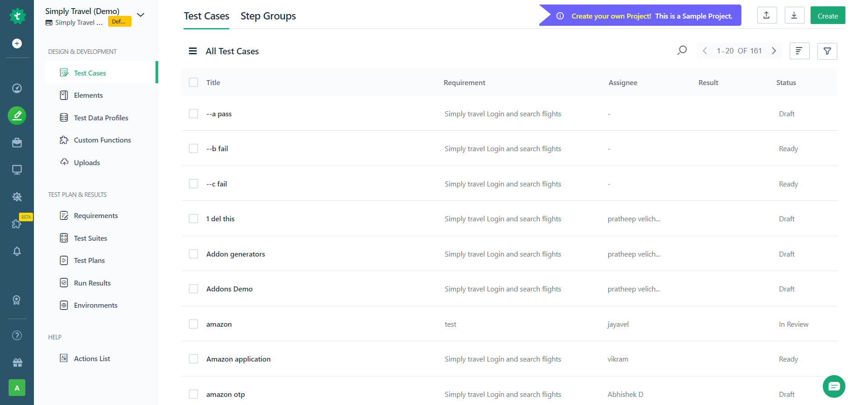Open the BETA puzzle addons icon
868x405 pixels.
pyautogui.click(x=17, y=224)
